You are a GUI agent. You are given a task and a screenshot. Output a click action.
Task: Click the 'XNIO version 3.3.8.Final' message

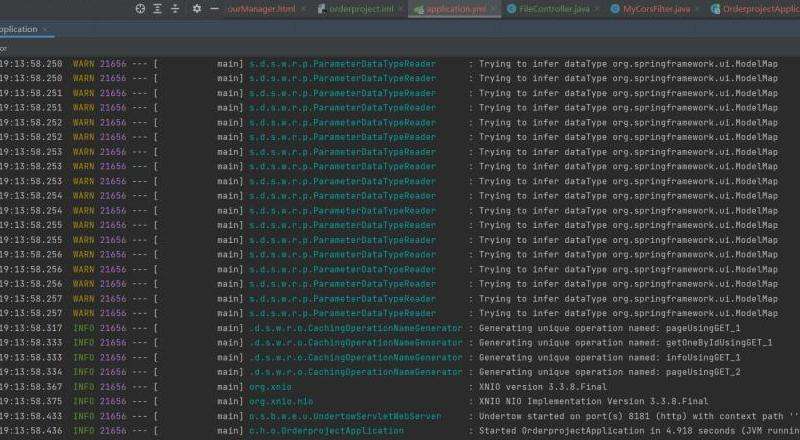click(543, 387)
